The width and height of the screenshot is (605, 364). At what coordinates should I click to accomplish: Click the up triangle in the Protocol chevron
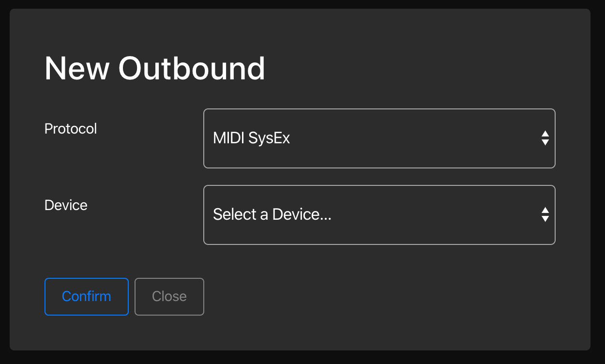coord(545,134)
